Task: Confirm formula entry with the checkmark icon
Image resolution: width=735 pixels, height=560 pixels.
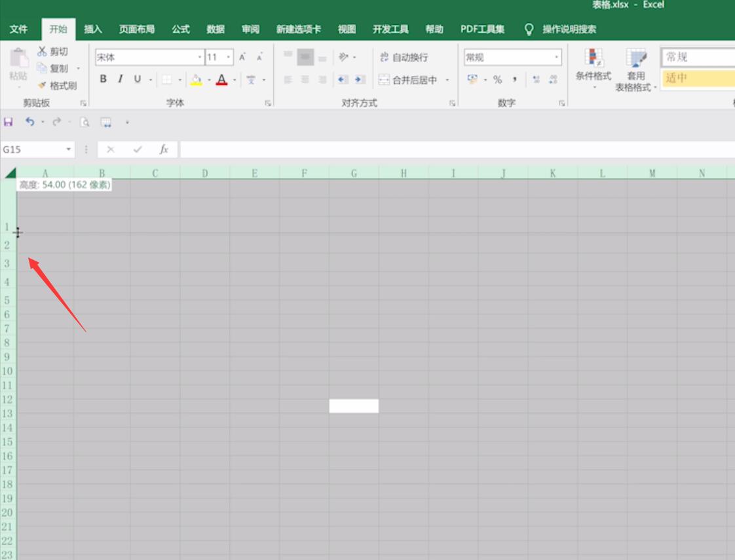Action: coord(138,149)
